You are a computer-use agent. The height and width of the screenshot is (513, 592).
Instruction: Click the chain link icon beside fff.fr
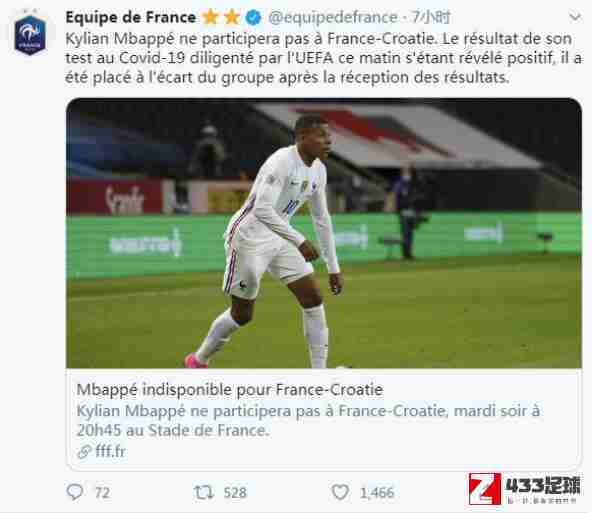point(84,451)
